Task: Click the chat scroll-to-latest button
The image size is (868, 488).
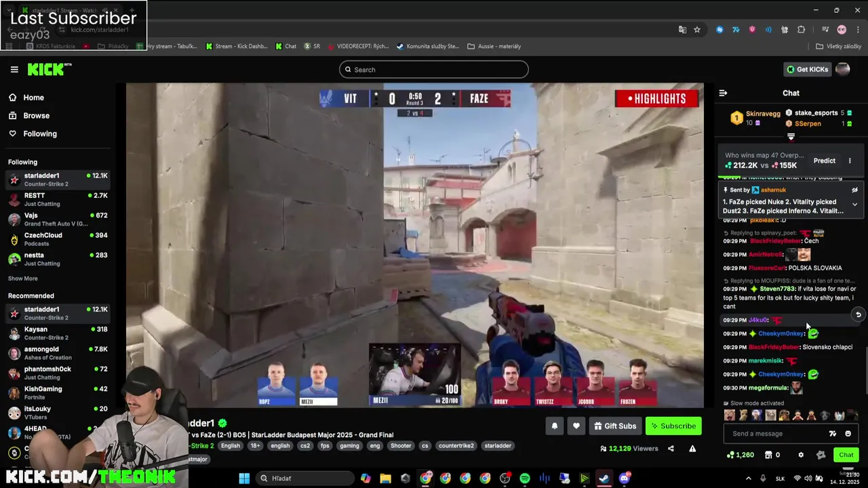Action: pos(858,314)
